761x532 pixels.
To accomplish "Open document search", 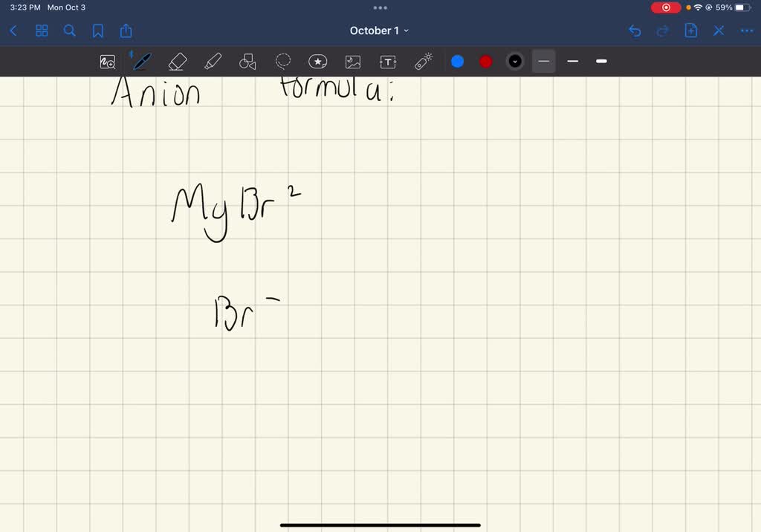I will (x=69, y=30).
